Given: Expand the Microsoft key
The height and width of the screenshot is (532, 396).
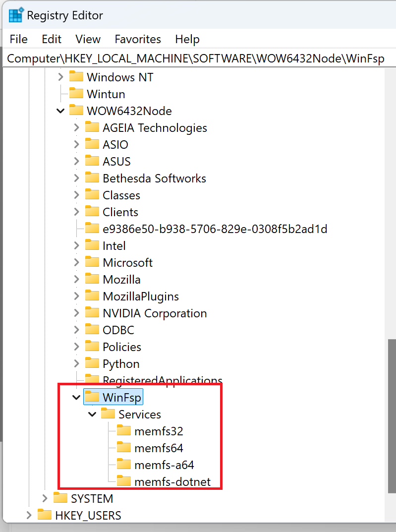Looking at the screenshot, I should [x=77, y=263].
